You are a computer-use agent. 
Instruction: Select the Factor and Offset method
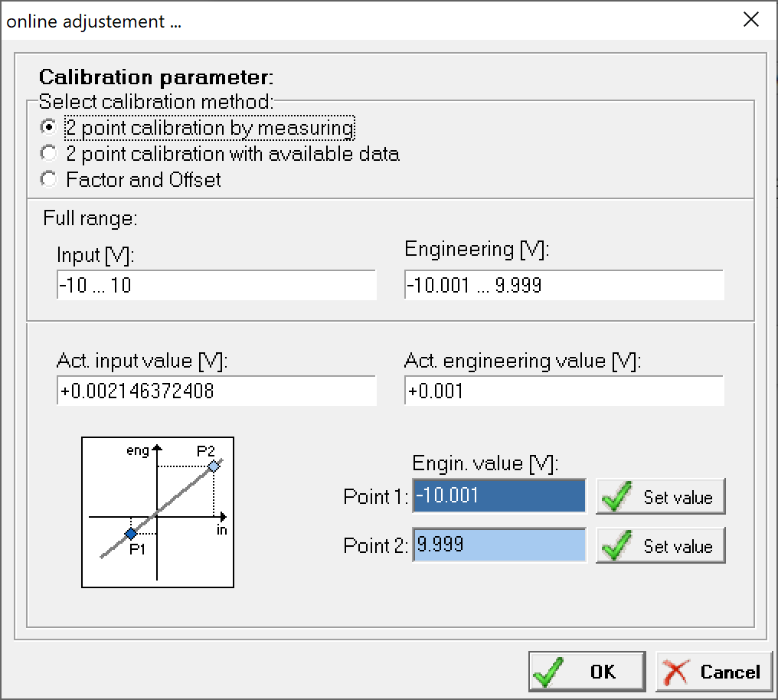click(48, 179)
